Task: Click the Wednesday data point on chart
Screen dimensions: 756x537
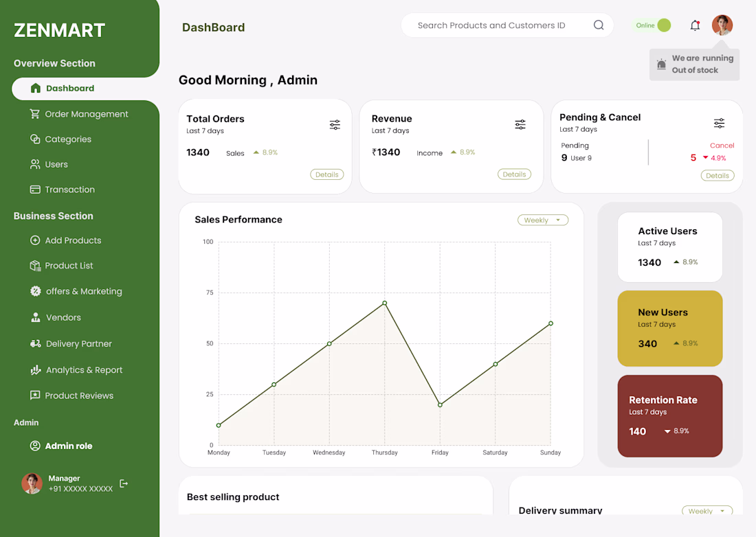Action: pyautogui.click(x=329, y=344)
